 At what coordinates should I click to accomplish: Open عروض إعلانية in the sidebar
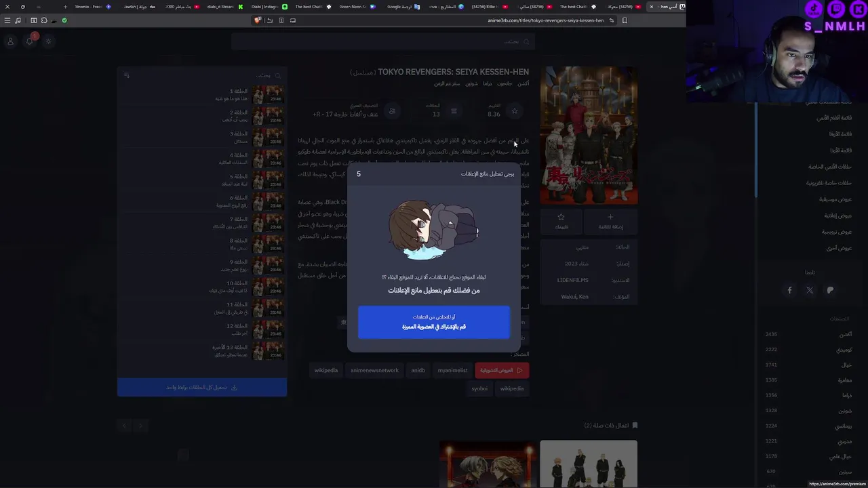pyautogui.click(x=838, y=216)
